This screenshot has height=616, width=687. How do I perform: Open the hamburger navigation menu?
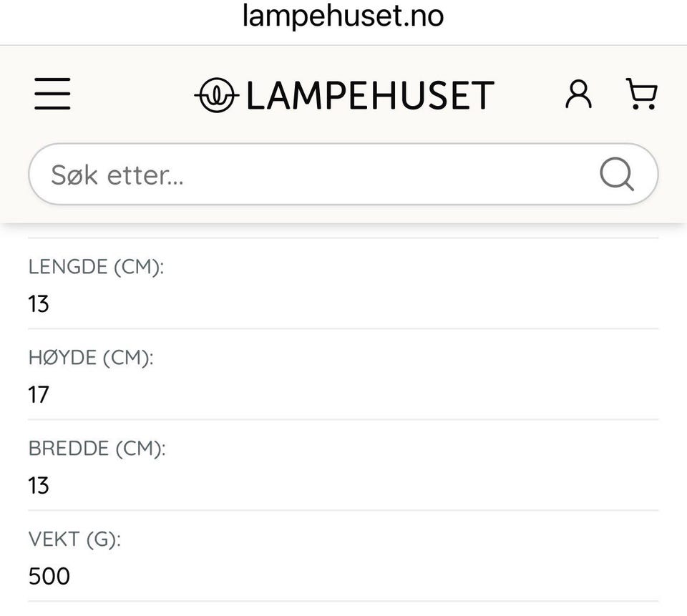point(52,94)
